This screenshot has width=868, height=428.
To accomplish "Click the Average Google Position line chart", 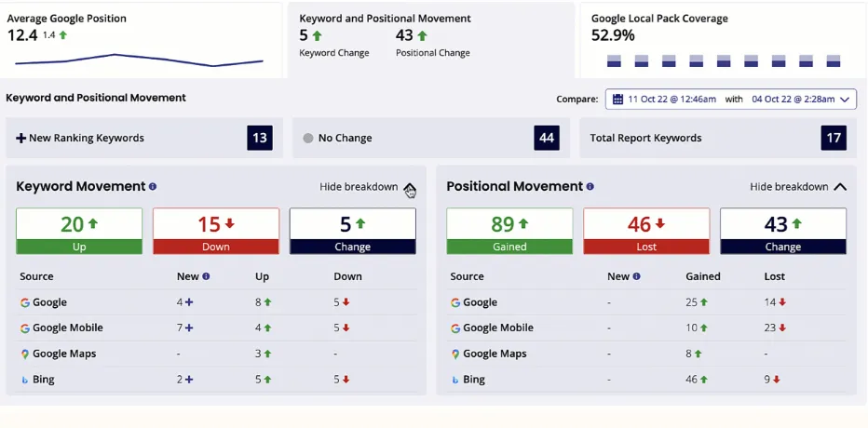I will [140, 60].
